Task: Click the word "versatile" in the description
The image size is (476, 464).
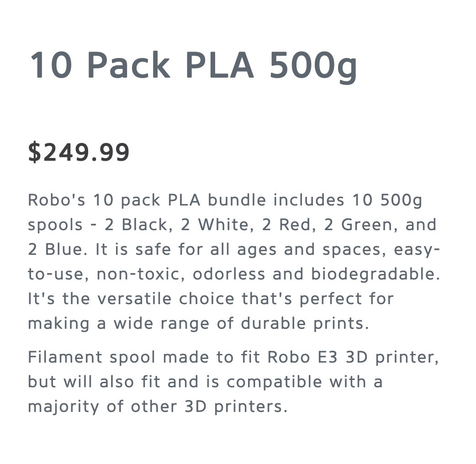Action: pyautogui.click(x=135, y=299)
